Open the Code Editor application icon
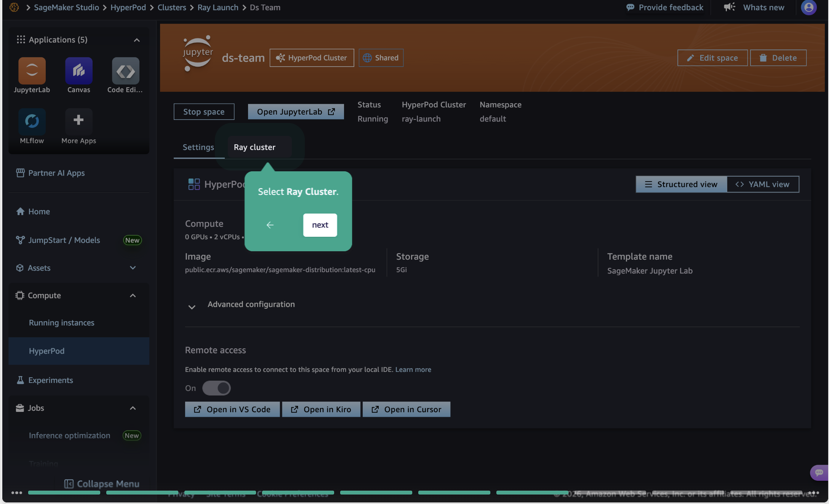Image resolution: width=829 pixels, height=504 pixels. (126, 71)
